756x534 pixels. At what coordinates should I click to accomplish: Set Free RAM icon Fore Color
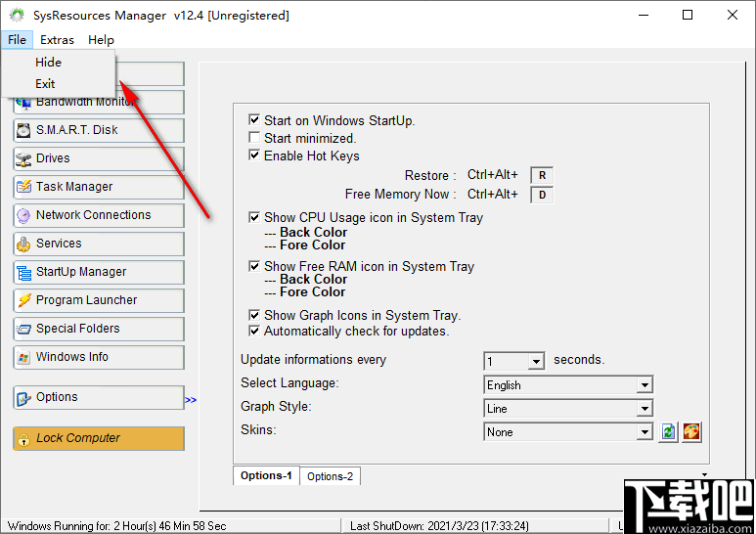312,292
